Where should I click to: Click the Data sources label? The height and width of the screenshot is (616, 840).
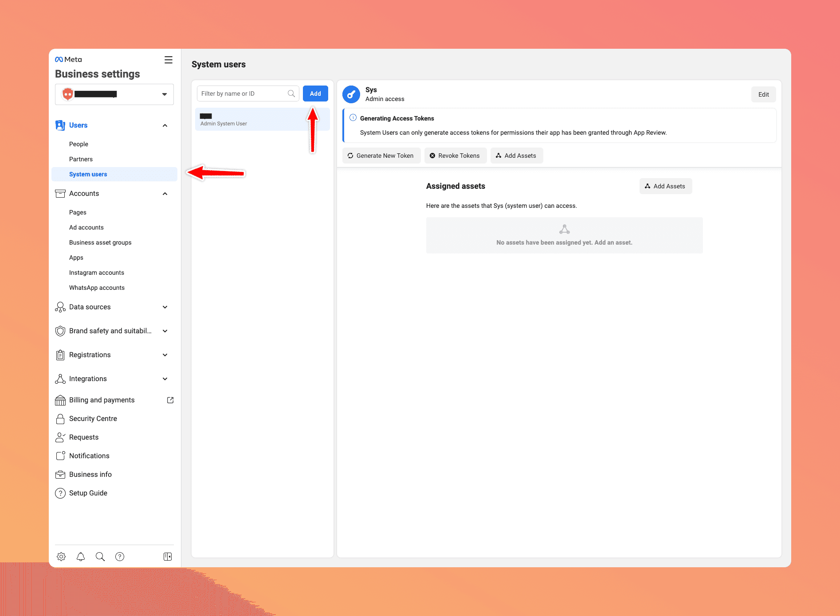point(90,307)
